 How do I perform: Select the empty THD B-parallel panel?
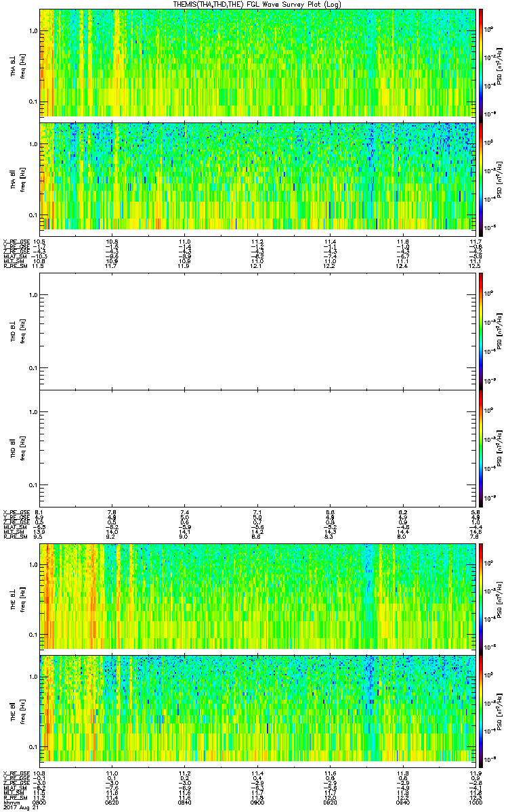coord(256,449)
